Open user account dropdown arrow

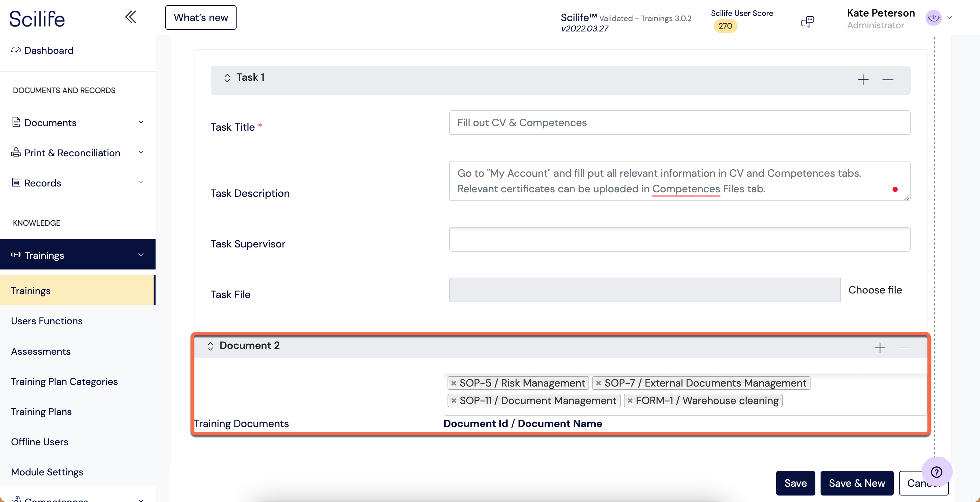click(949, 18)
